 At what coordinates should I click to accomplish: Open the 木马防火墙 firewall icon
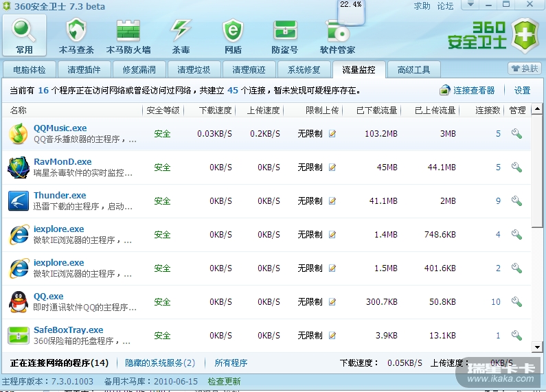click(x=128, y=36)
